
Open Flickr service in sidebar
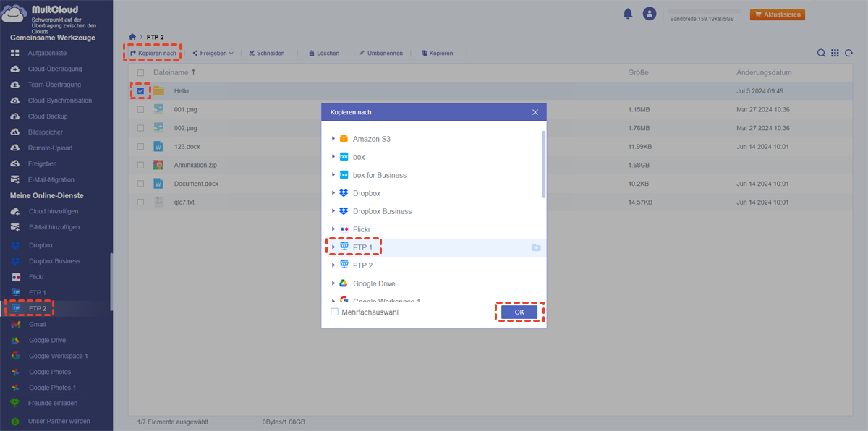(x=37, y=277)
